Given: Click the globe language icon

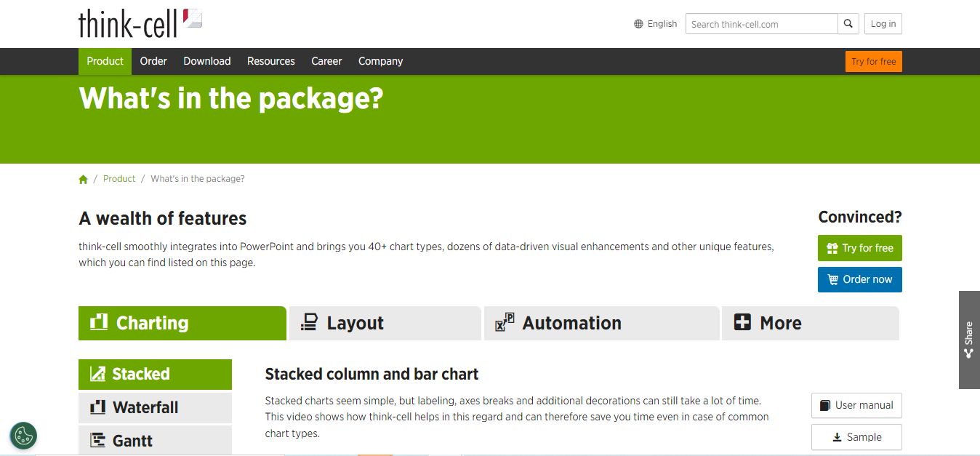Looking at the screenshot, I should (x=639, y=24).
